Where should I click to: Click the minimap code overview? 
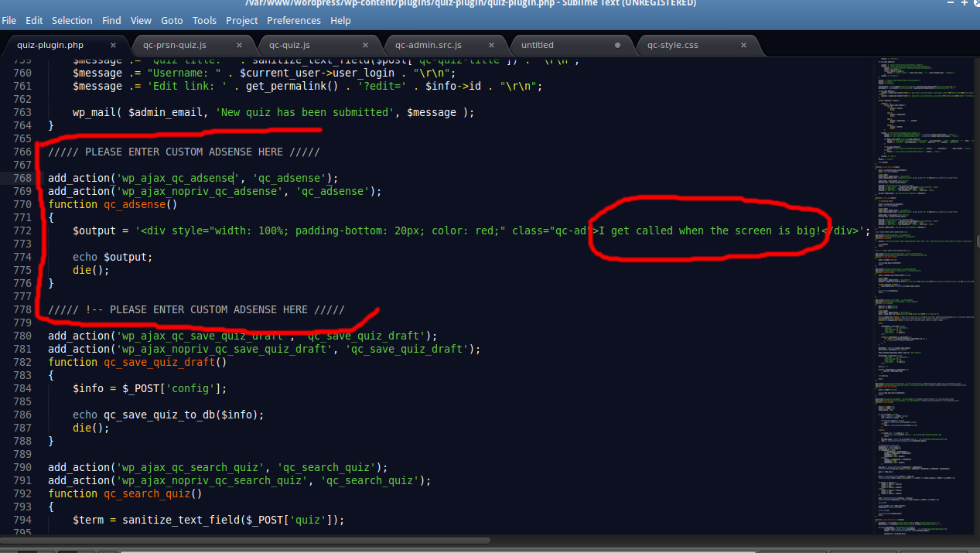click(924, 294)
